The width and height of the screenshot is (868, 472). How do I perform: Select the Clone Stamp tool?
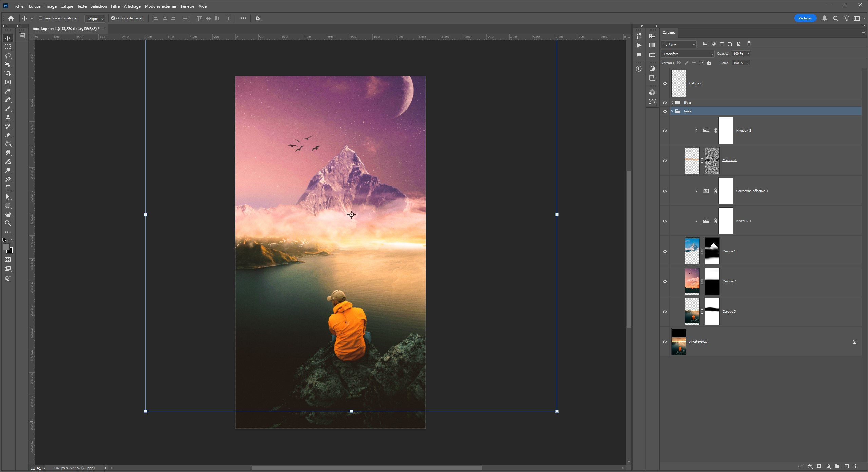click(8, 118)
